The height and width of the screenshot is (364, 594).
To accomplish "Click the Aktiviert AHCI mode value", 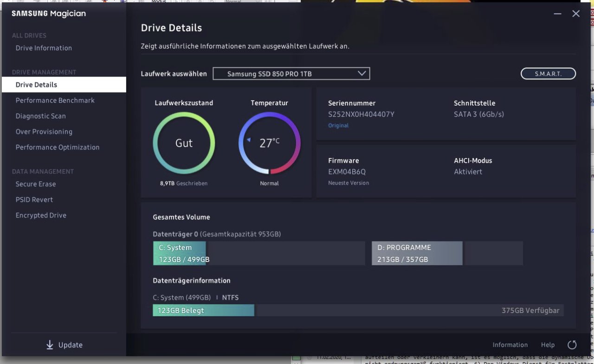I will click(468, 172).
